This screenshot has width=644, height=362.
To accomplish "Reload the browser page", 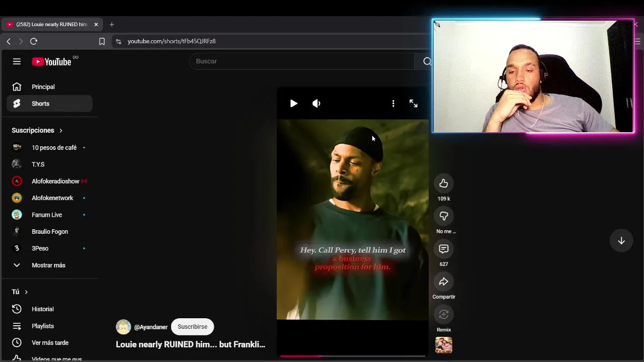I will click(34, 41).
